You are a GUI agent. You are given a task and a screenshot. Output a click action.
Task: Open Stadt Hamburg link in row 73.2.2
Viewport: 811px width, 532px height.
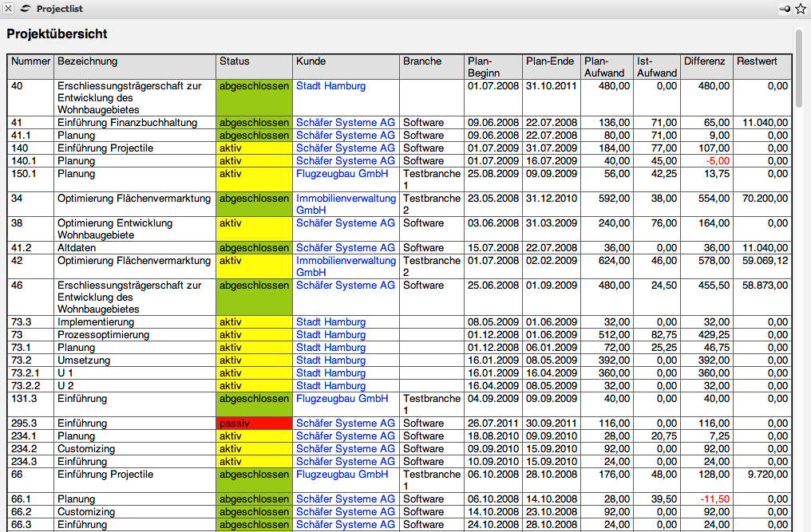point(330,386)
